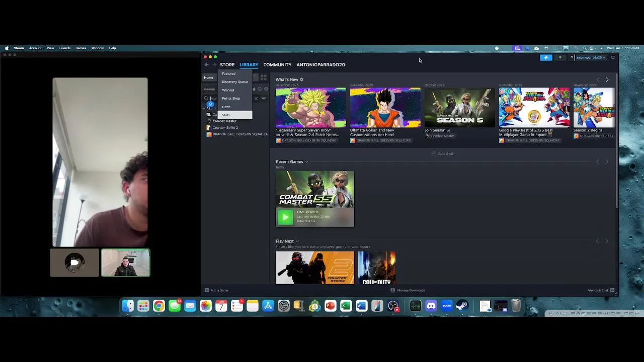Image resolution: width=644 pixels, height=362 pixels.
Task: Select News in Store menu
Action: [x=226, y=107]
